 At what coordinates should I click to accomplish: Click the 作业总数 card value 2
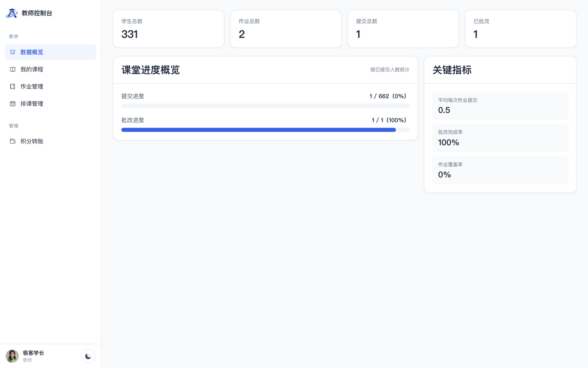tap(242, 34)
